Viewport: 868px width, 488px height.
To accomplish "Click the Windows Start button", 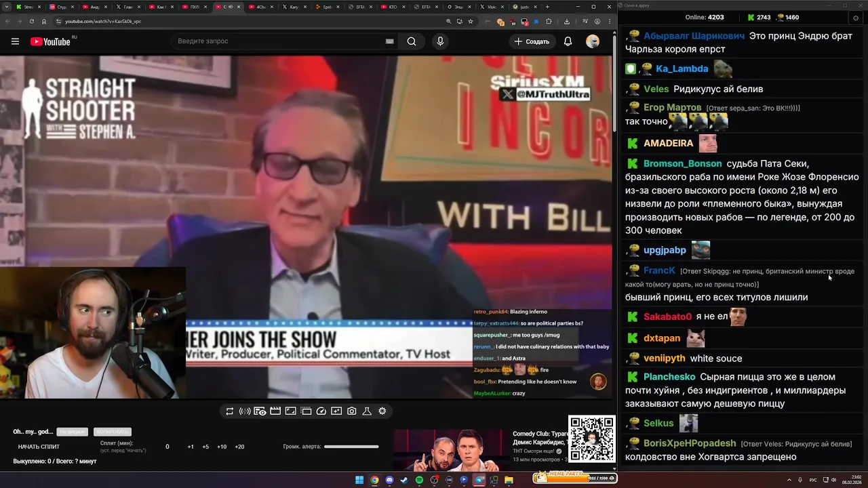I will pos(359,480).
